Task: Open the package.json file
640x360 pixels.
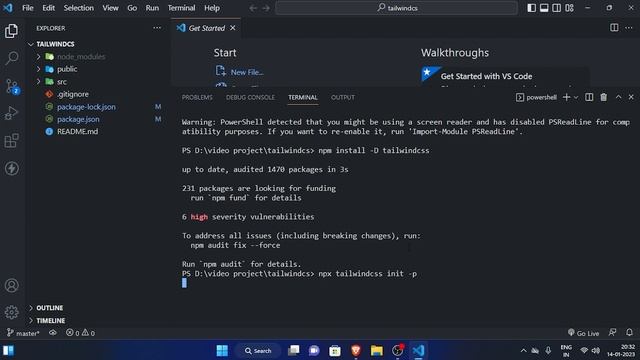Action: (78, 119)
